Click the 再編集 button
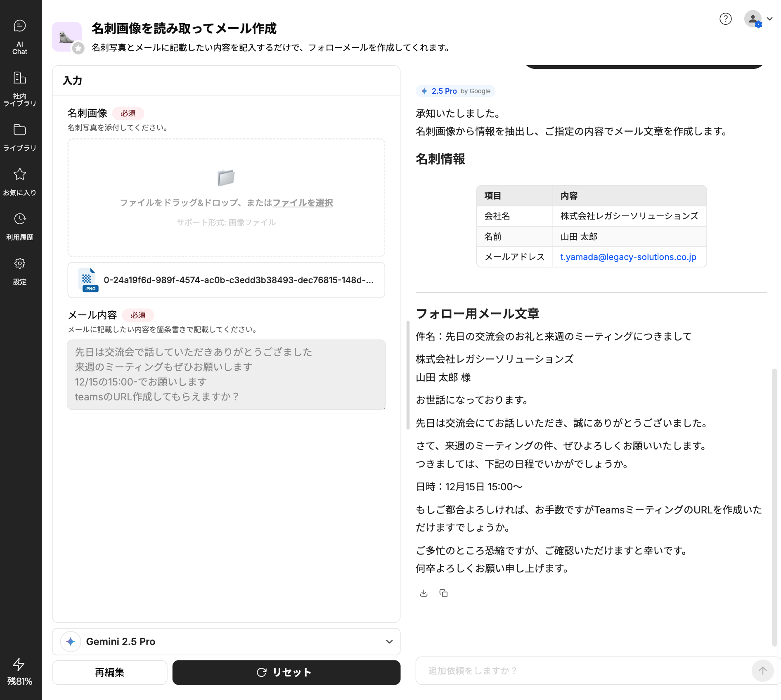Image resolution: width=781 pixels, height=700 pixels. click(110, 672)
